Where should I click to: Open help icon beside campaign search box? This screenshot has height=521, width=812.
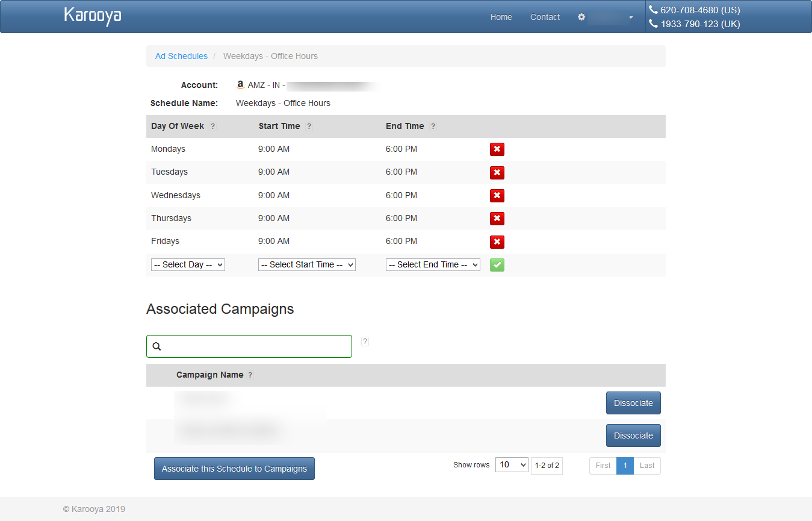click(x=365, y=342)
